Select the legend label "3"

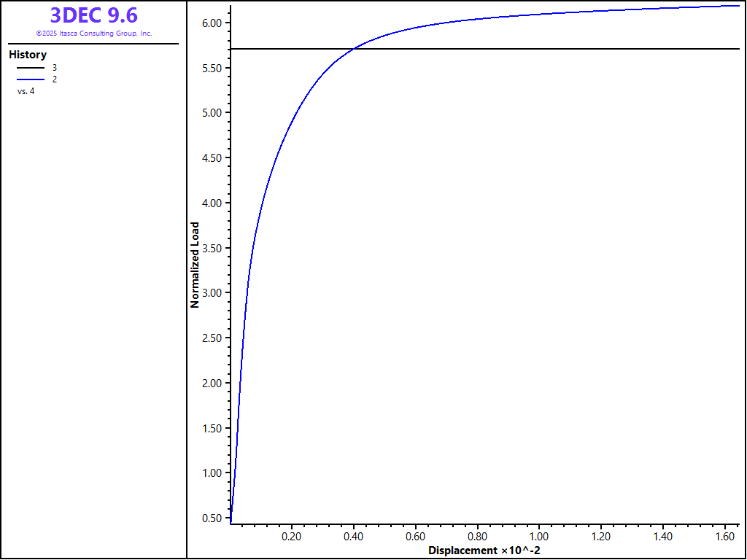point(55,67)
